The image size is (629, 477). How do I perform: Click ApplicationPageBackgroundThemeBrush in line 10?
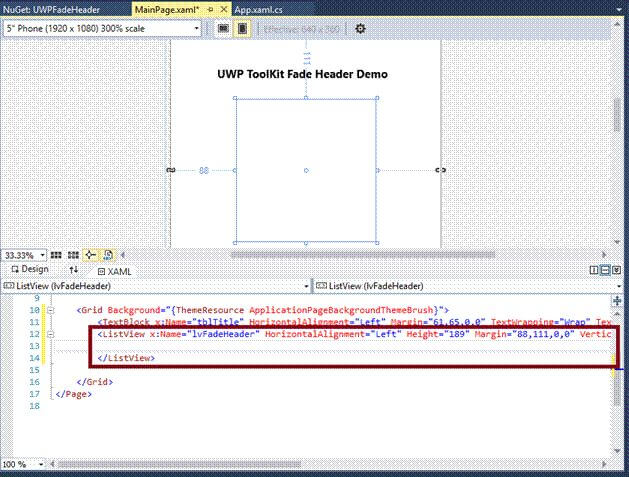[x=341, y=310]
